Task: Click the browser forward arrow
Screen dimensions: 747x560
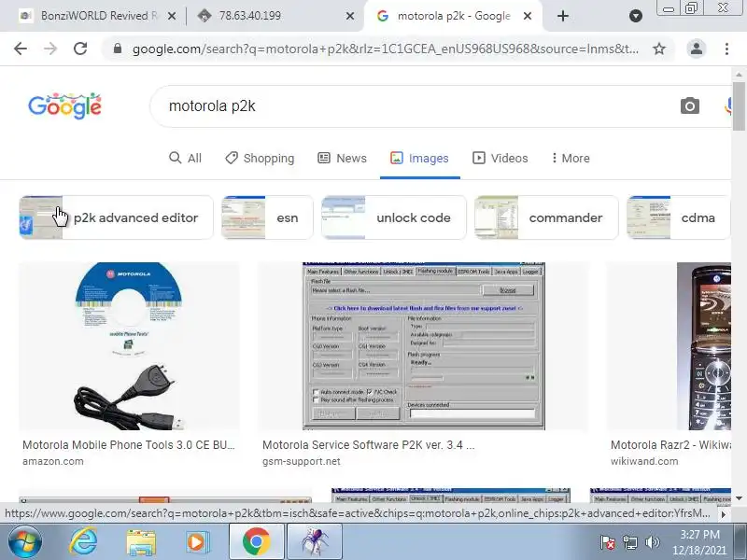Action: pos(50,49)
